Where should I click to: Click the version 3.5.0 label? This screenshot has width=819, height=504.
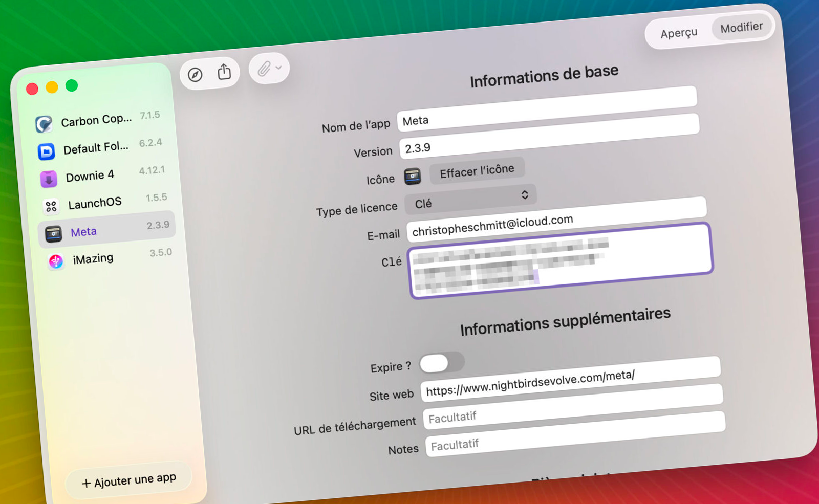tap(161, 253)
